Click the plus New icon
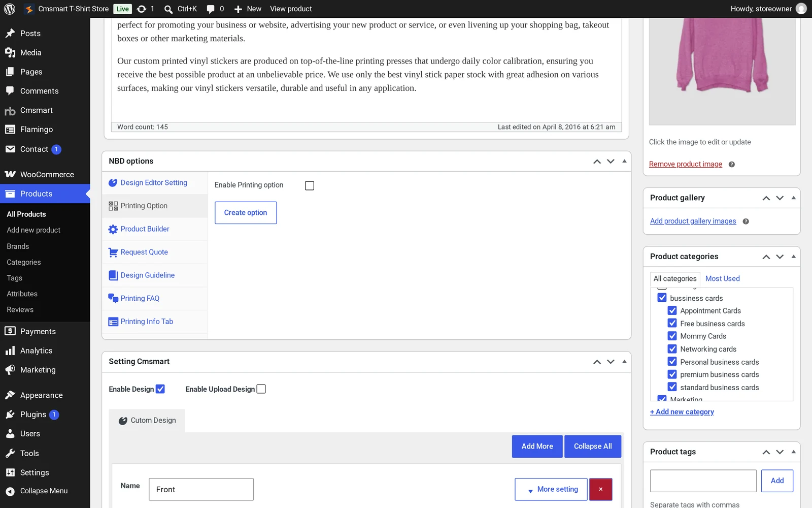 238,9
